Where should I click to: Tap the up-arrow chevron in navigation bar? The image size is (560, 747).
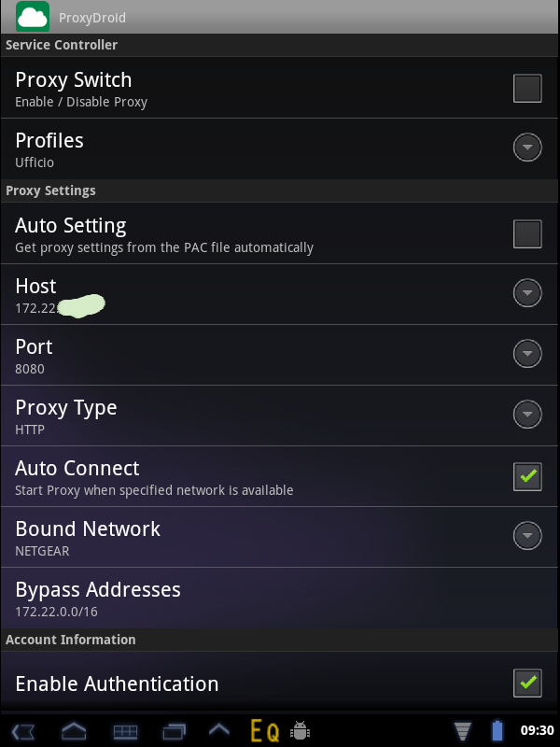(x=219, y=729)
